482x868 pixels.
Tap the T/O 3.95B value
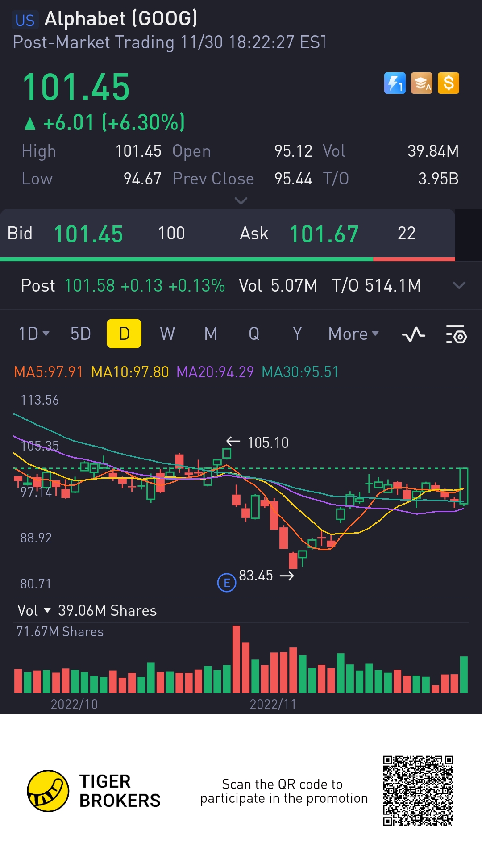(x=438, y=179)
